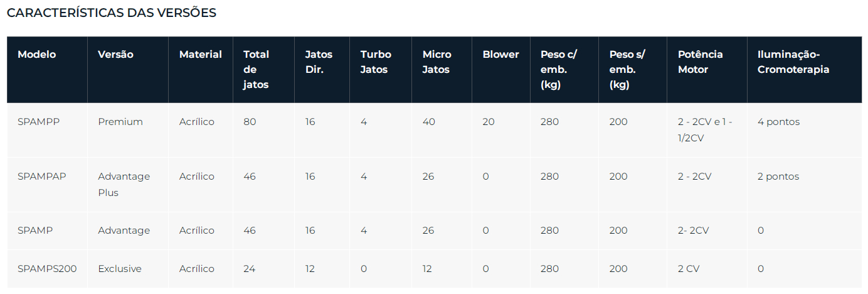Click the Turbo Jatos column header
868x294 pixels.
376,62
